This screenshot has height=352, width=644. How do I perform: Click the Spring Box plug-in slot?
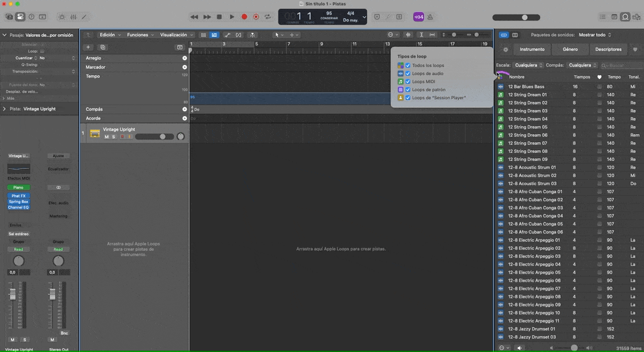[19, 201]
